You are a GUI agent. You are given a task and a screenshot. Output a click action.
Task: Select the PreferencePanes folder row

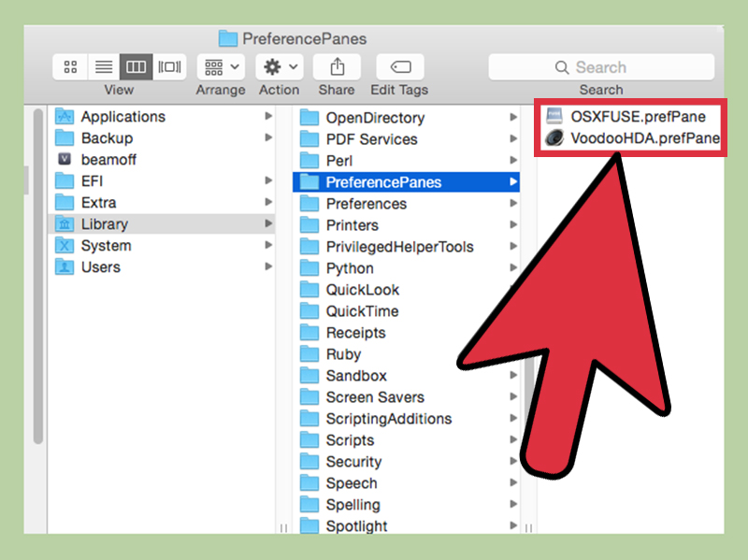[x=407, y=181]
